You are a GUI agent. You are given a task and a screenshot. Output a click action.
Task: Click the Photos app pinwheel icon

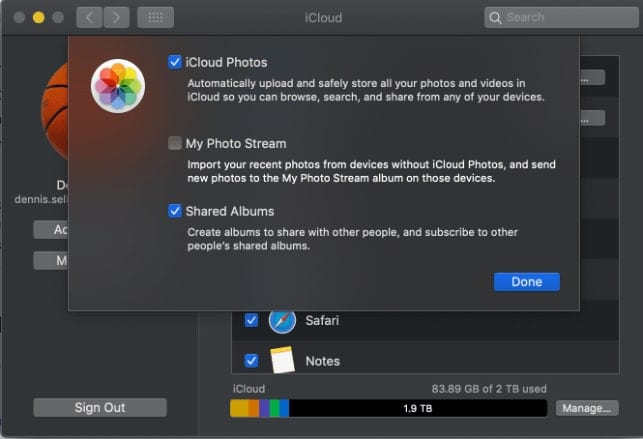[x=118, y=86]
